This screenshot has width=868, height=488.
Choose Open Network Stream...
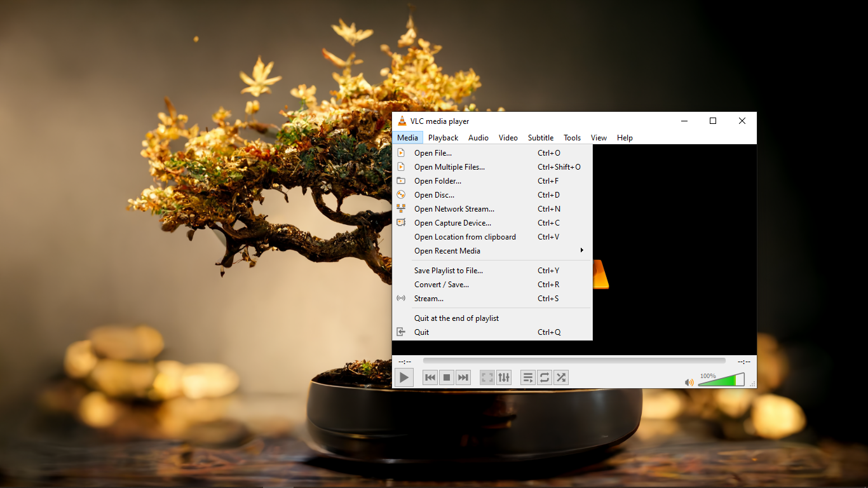point(492,208)
